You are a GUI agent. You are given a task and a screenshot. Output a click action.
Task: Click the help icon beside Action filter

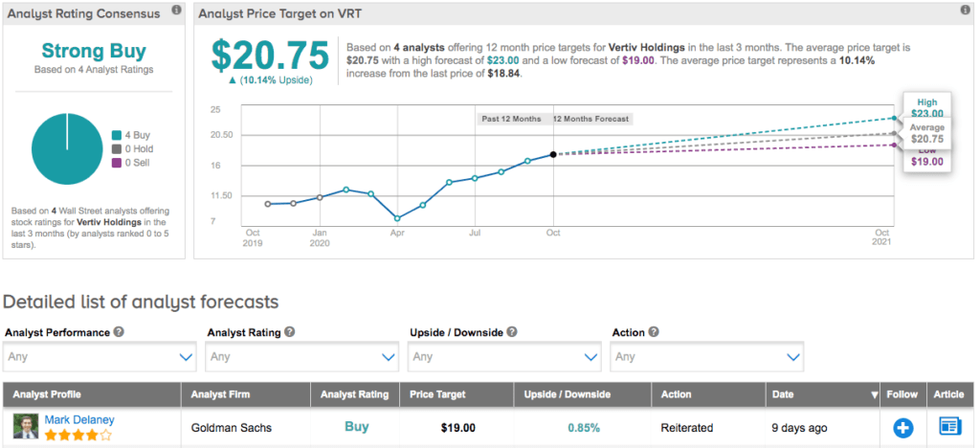(x=654, y=332)
